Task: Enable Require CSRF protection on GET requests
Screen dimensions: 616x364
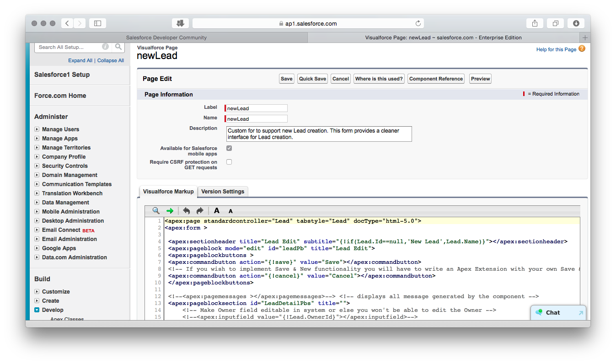Action: (x=229, y=162)
